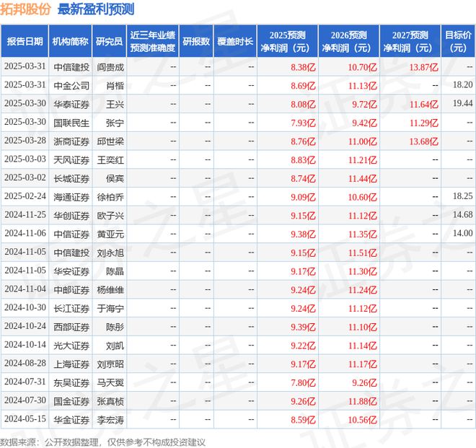The height and width of the screenshot is (448, 476).
Task: Select 海通证券 institution cell
Action: point(71,197)
